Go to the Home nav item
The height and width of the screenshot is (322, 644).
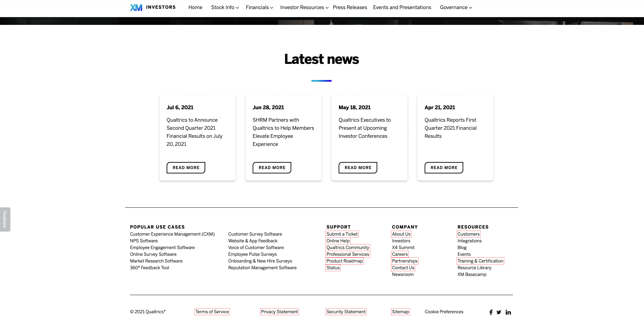point(195,7)
